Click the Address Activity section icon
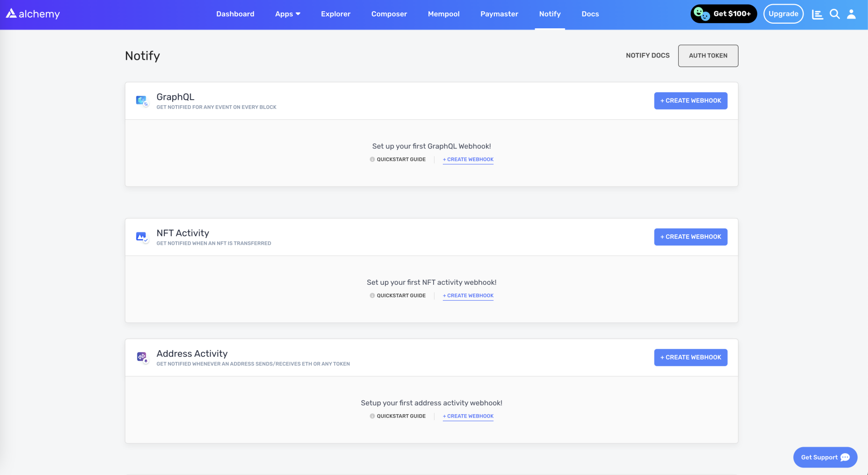 pyautogui.click(x=142, y=357)
